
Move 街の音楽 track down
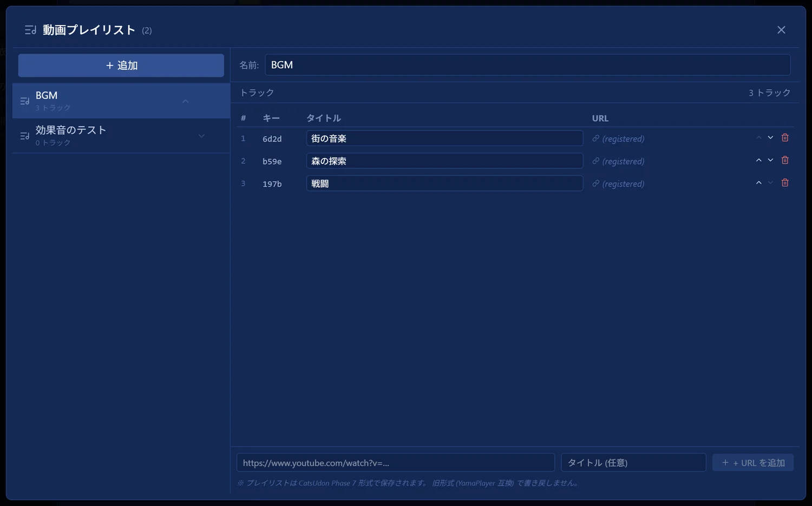point(770,138)
